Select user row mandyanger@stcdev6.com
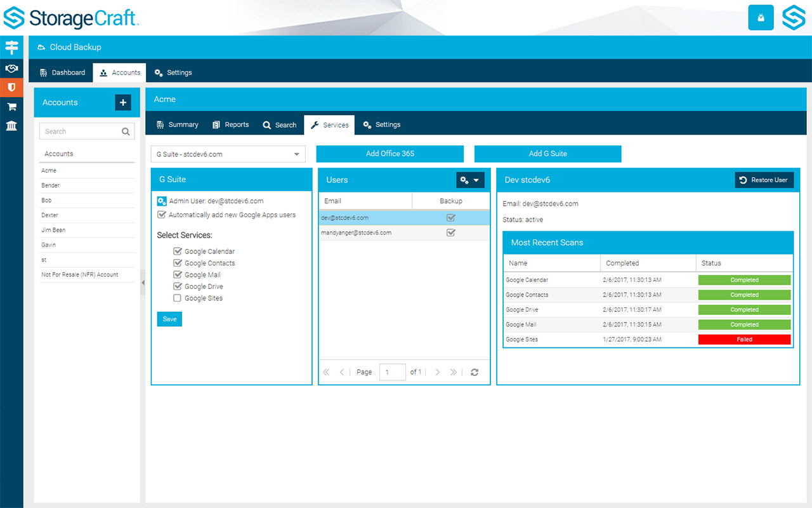Screen dimensions: 812x508 click(404, 232)
